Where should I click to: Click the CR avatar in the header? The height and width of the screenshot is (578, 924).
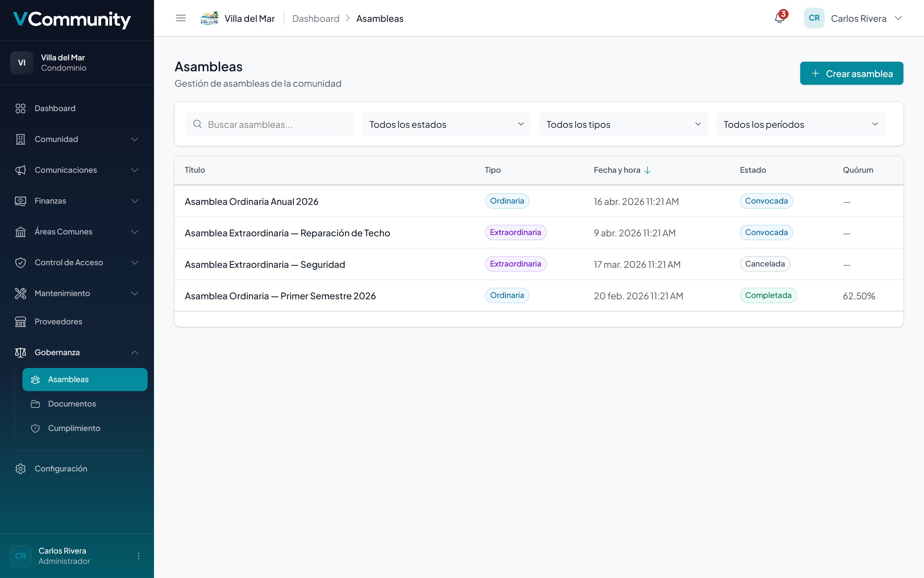[814, 18]
